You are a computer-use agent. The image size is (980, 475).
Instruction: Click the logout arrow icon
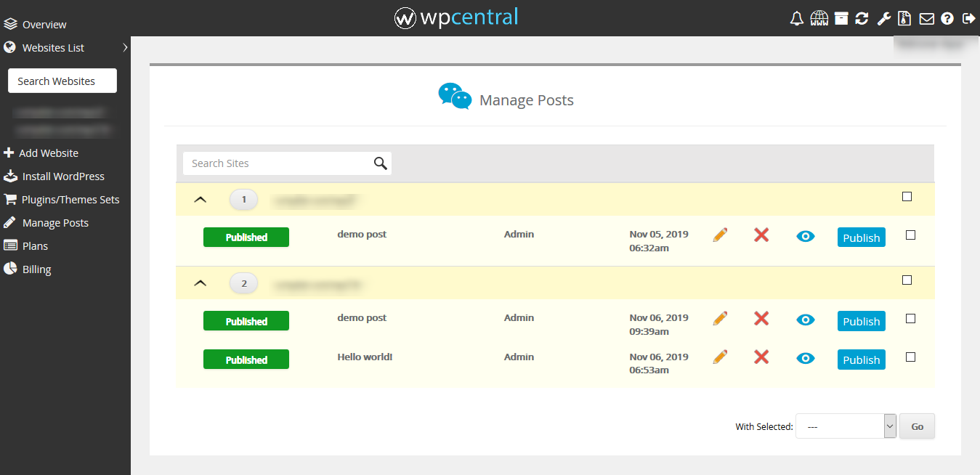pyautogui.click(x=968, y=18)
